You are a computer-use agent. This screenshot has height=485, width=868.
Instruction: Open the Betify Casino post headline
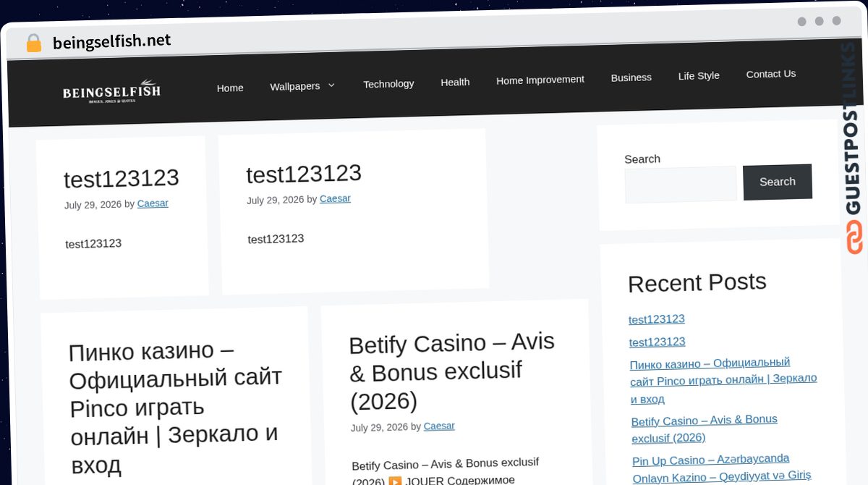(451, 371)
